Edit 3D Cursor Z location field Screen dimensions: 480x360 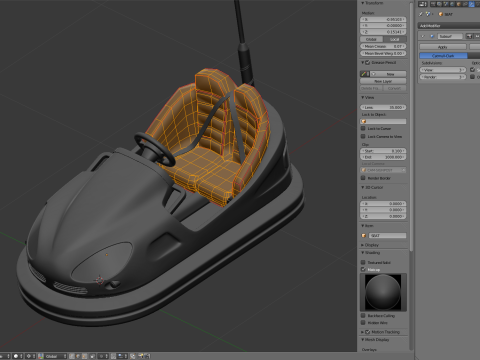[383, 216]
